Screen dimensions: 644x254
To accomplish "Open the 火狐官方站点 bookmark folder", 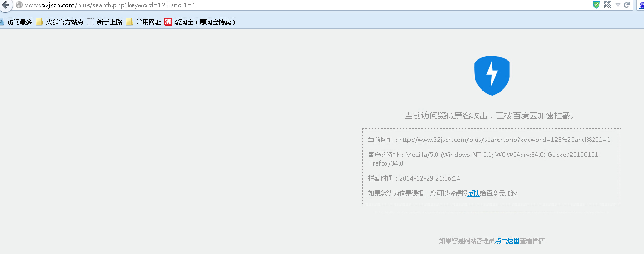I will coord(60,22).
